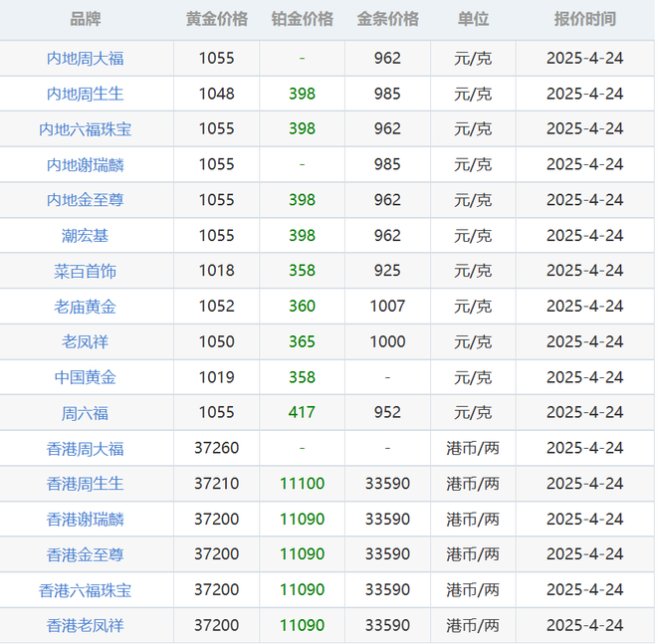Select gold price 1018 in 菜百首饰 row
Screen dimensions: 657x644
coord(217,271)
